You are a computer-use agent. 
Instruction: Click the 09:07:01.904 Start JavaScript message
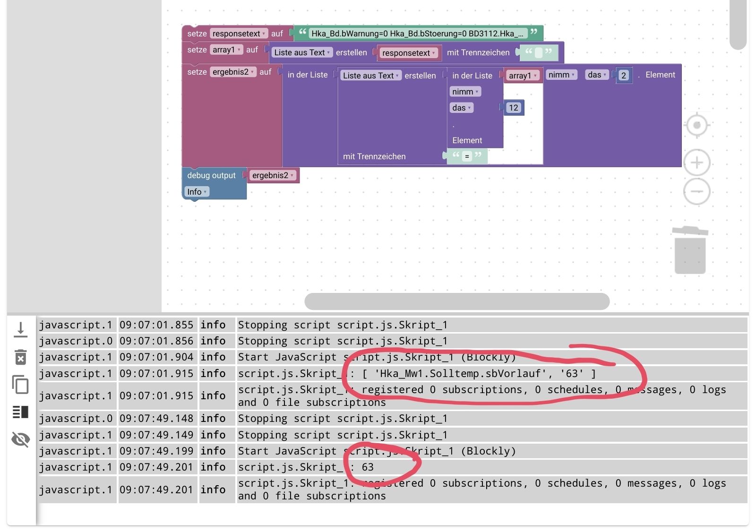tap(377, 357)
